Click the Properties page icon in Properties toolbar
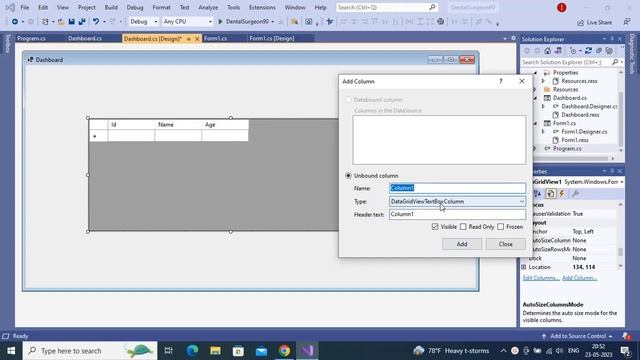Screen dimensions: 640x360 tap(551, 193)
